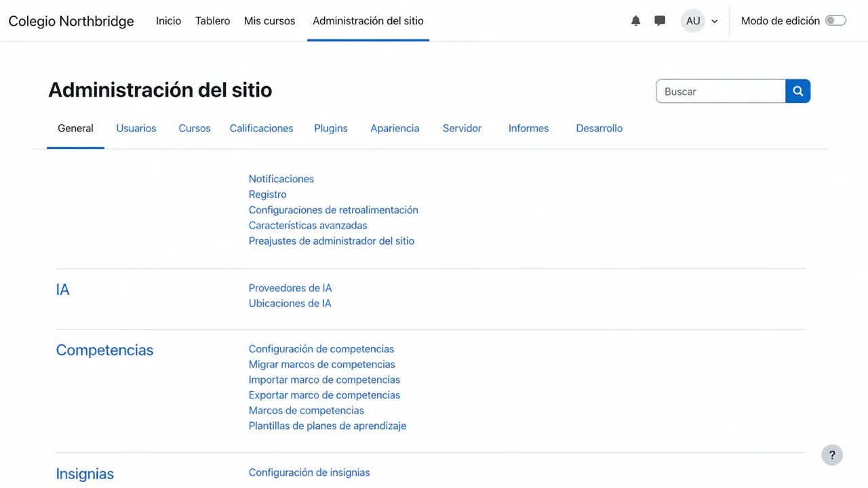Go to Inicio in the top navigation

click(168, 21)
